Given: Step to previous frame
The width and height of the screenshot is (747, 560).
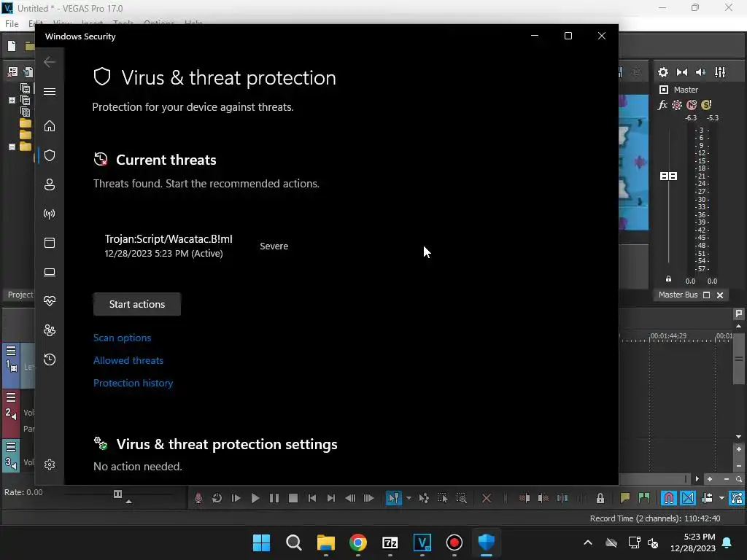Looking at the screenshot, I should [349, 498].
